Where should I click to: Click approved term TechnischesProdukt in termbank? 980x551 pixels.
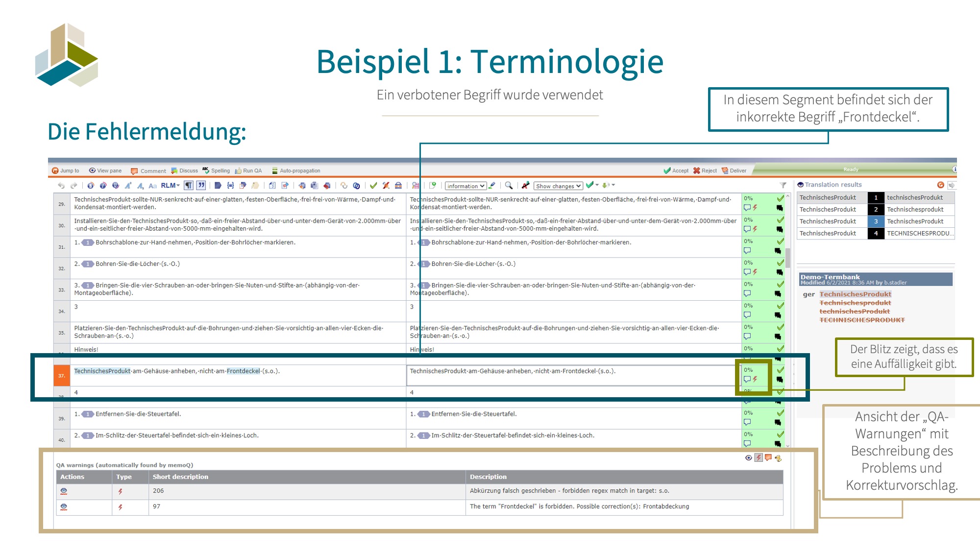856,294
